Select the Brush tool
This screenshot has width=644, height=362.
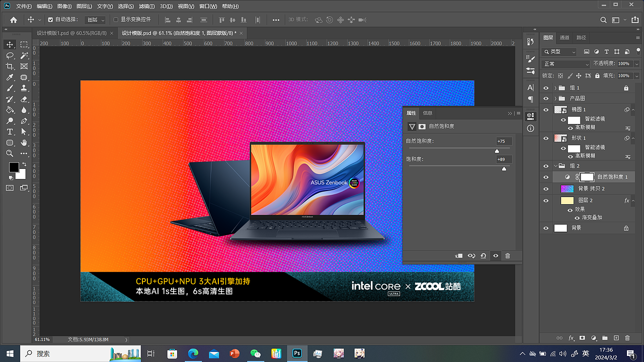click(10, 88)
